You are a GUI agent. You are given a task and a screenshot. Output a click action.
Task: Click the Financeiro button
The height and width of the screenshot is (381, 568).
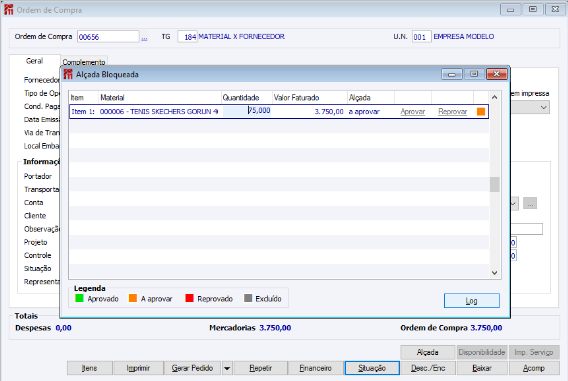[316, 368]
